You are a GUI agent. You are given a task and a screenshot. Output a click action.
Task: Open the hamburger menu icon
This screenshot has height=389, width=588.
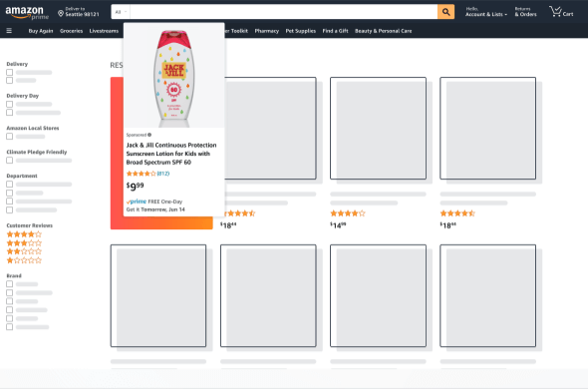pos(9,31)
